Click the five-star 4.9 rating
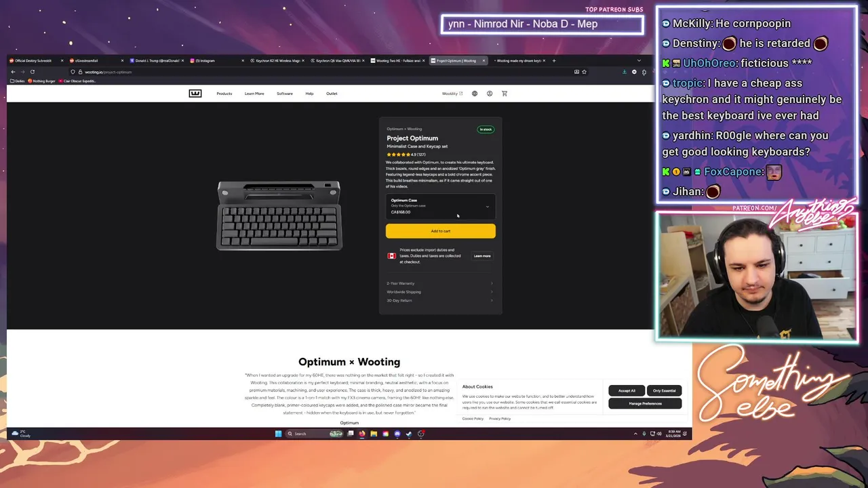Viewport: 868px width, 488px height. pyautogui.click(x=406, y=155)
